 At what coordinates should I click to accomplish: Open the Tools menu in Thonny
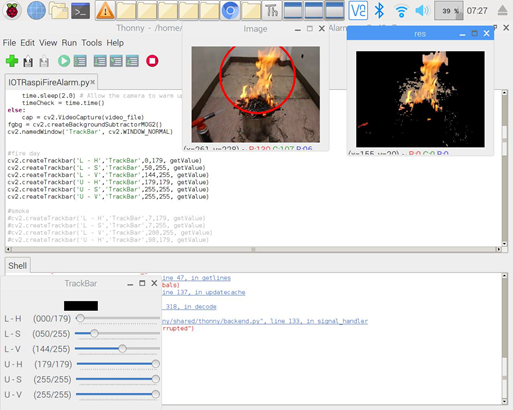[92, 43]
